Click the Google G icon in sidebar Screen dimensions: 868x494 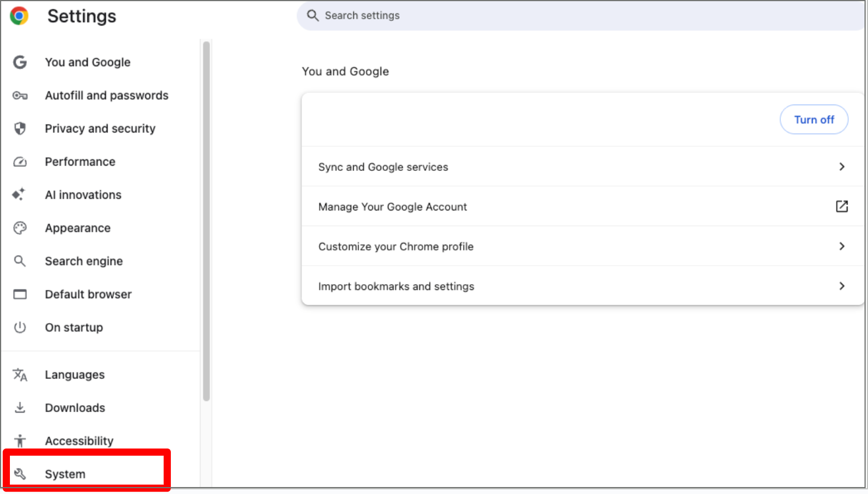pyautogui.click(x=20, y=62)
